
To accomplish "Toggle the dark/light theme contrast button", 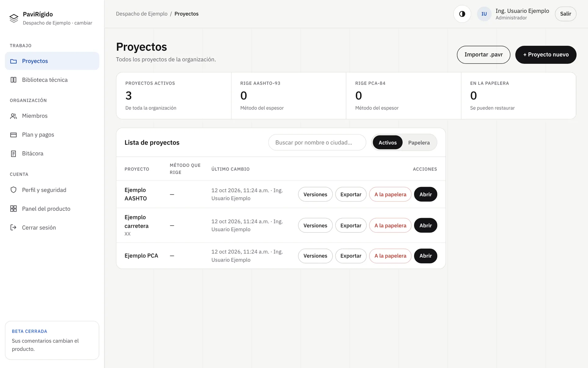I will 462,14.
